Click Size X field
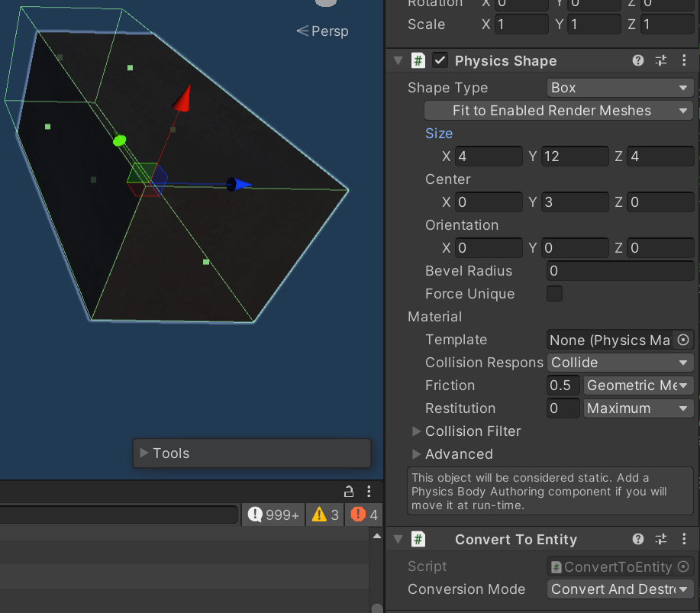The image size is (700, 613). point(489,156)
